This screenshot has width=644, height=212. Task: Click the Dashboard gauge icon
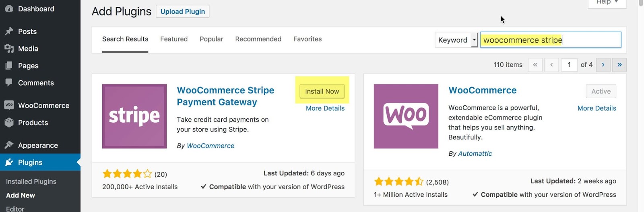pyautogui.click(x=9, y=9)
